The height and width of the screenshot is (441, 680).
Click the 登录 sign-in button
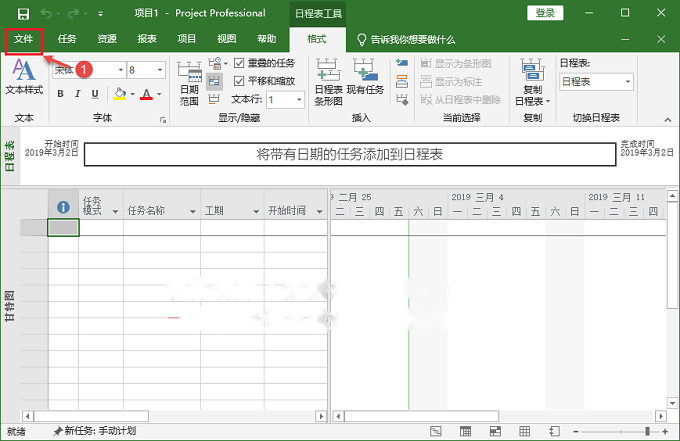[x=545, y=13]
